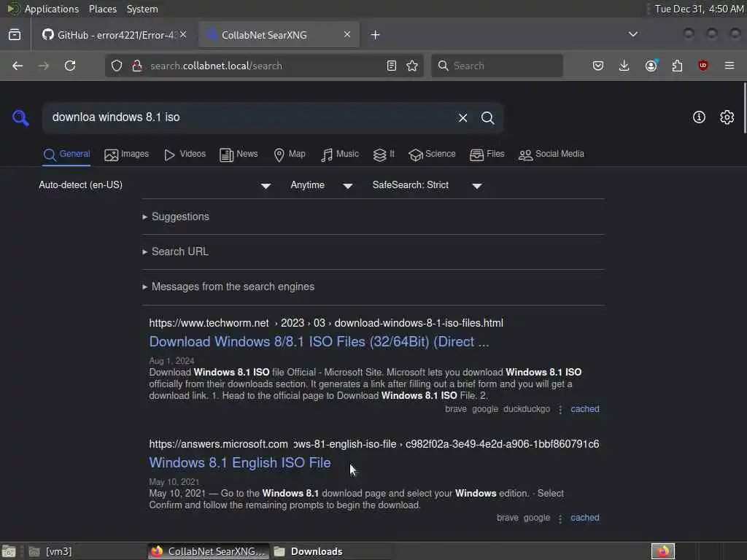The height and width of the screenshot is (560, 747).
Task: Open cached link of answers.microsoft result
Action: point(585,518)
